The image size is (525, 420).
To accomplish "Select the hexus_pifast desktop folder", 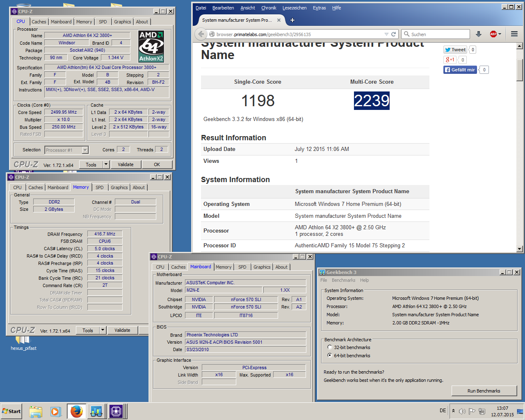I will pyautogui.click(x=23, y=344).
